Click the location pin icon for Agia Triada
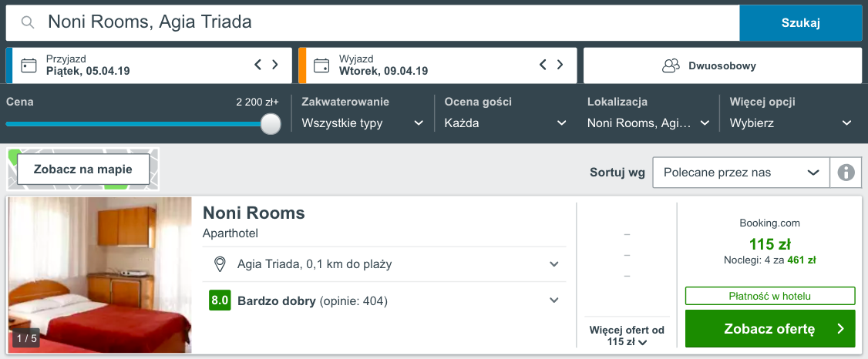The image size is (868, 359). coord(220,263)
